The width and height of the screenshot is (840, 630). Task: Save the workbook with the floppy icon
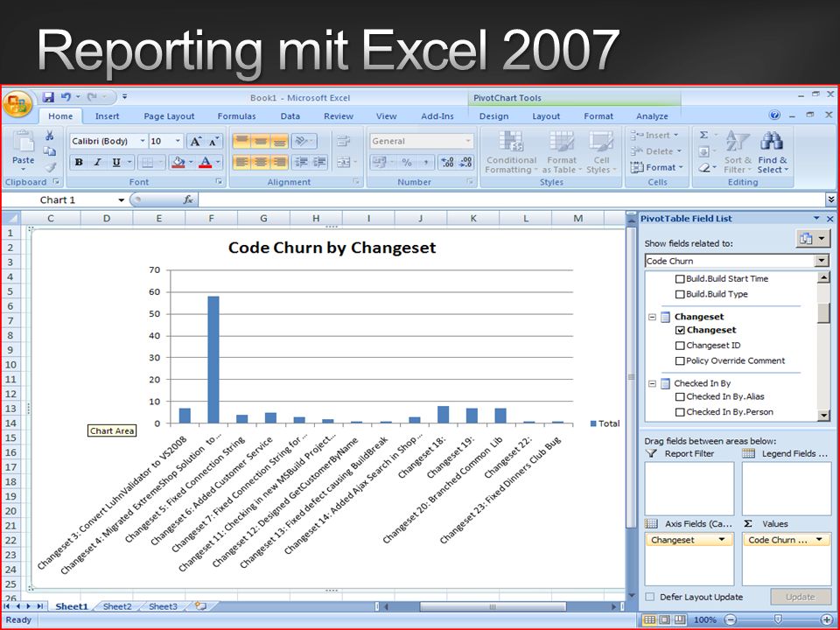[x=48, y=97]
